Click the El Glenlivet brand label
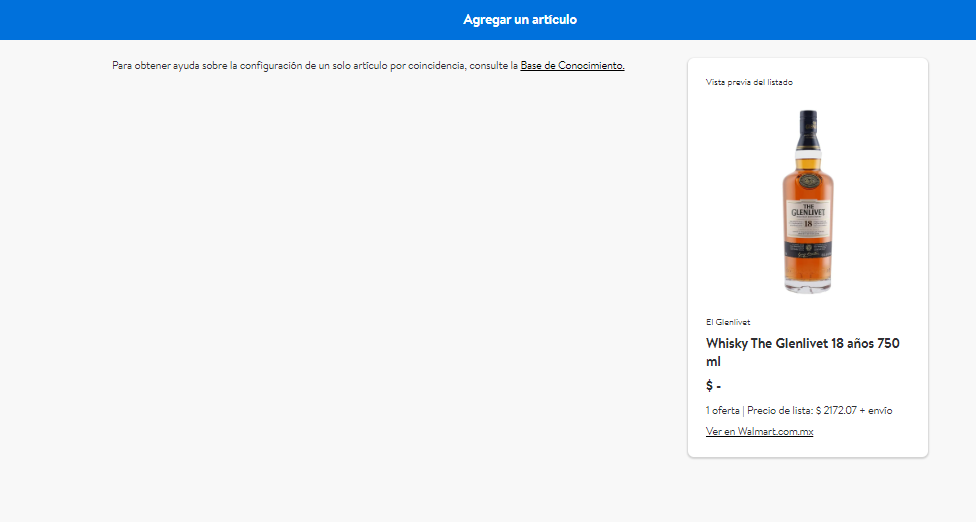This screenshot has height=522, width=976. point(728,322)
